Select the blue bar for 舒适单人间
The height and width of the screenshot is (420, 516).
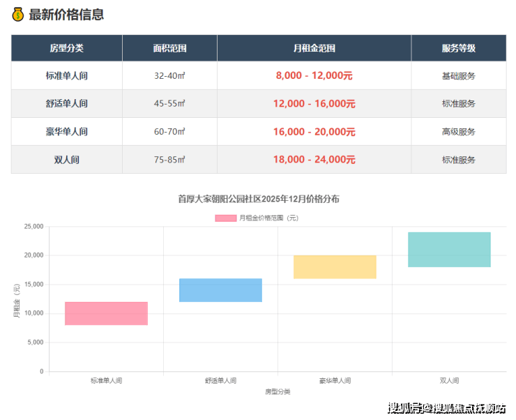coord(220,290)
